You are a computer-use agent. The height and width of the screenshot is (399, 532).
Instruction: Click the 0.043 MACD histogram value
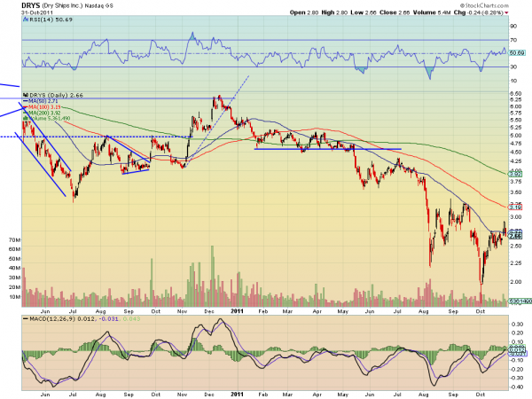click(x=131, y=319)
